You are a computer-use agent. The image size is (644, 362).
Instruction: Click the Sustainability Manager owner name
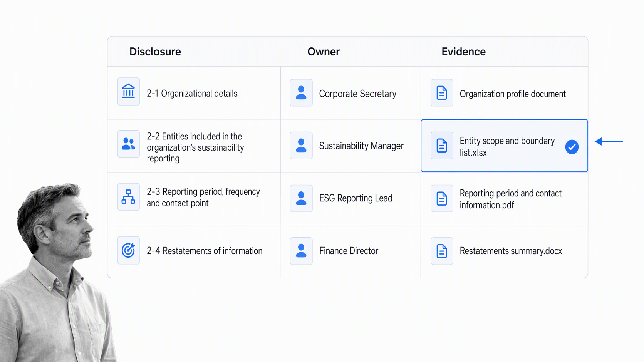click(x=361, y=146)
